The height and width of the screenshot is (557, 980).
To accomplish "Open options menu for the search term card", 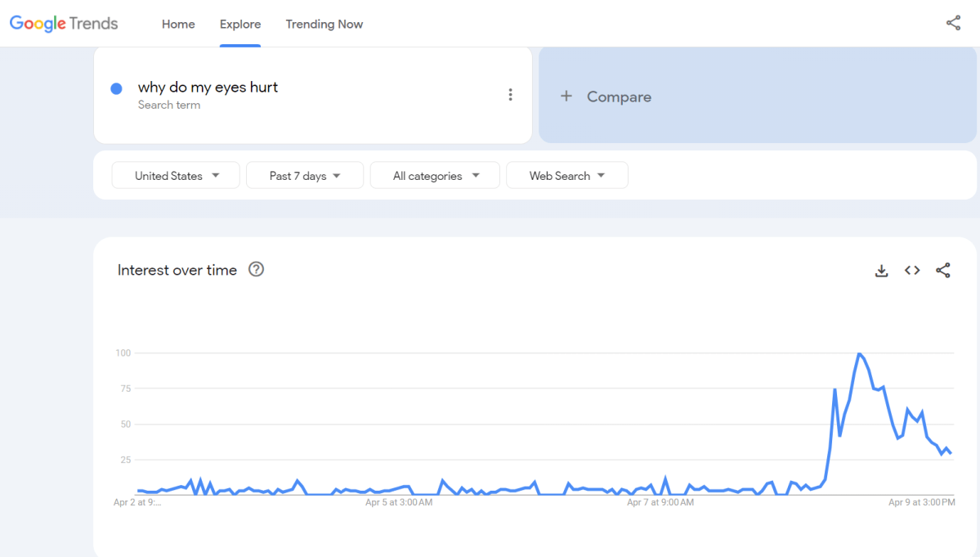I will point(510,94).
